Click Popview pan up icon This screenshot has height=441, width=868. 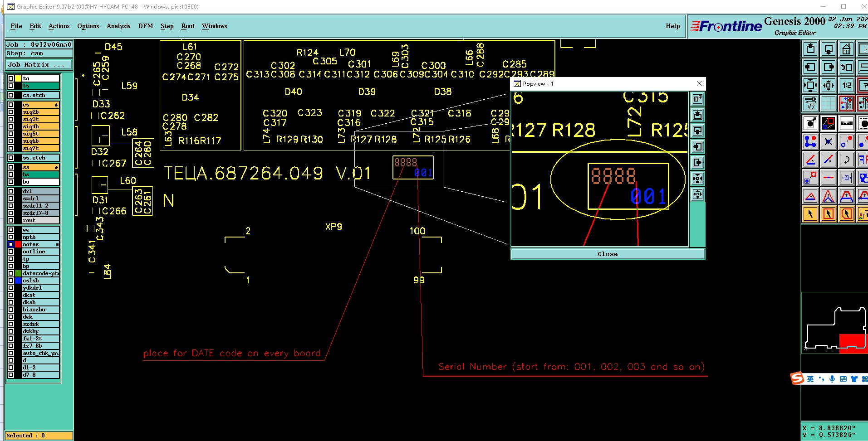(698, 115)
